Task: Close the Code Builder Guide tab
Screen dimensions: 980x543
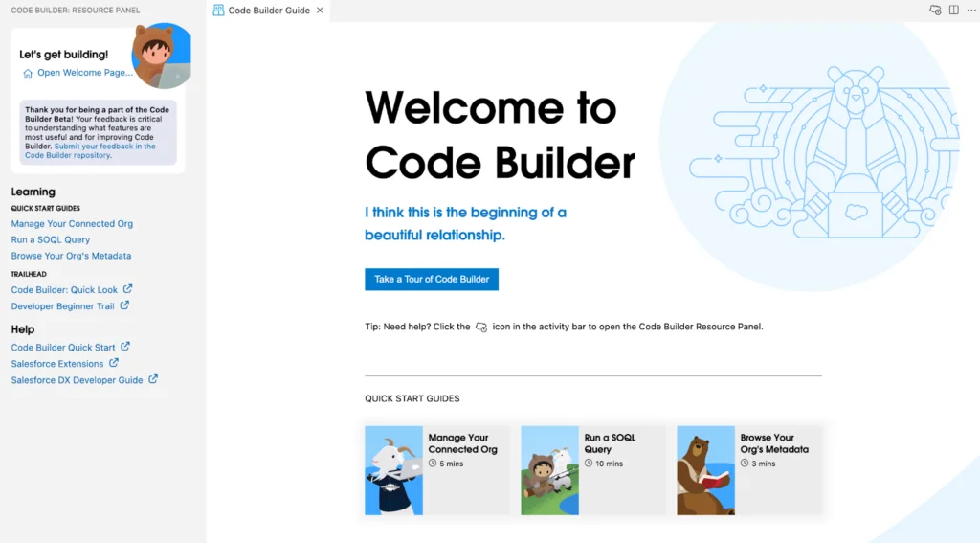Action: [320, 10]
